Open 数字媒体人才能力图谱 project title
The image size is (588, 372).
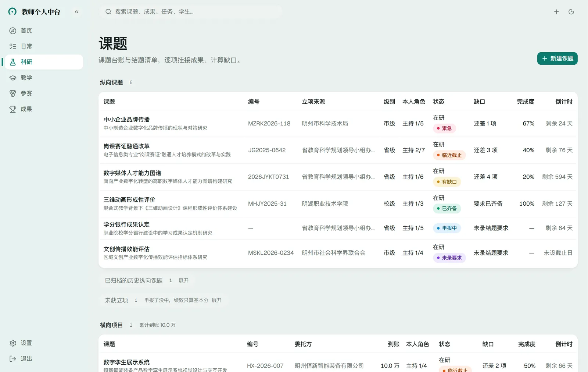click(x=132, y=173)
